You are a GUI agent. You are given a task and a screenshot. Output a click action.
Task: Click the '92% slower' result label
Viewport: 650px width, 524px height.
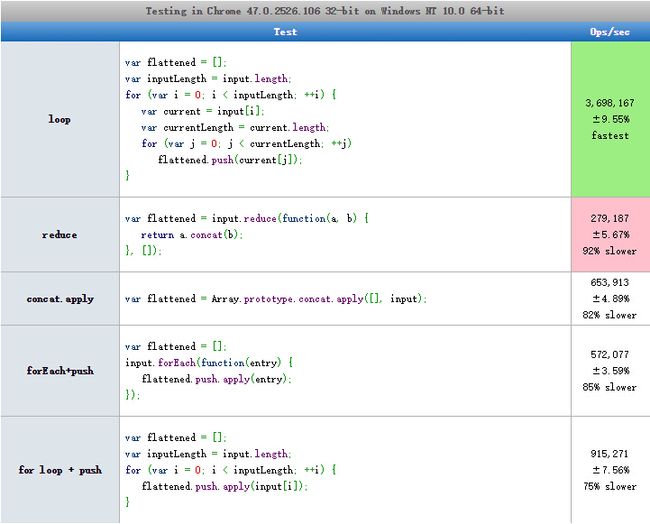[609, 251]
